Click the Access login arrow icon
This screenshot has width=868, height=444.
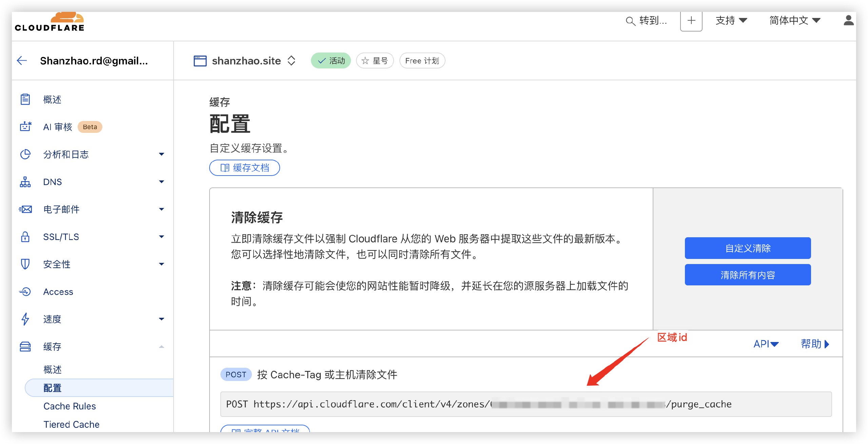(x=25, y=291)
